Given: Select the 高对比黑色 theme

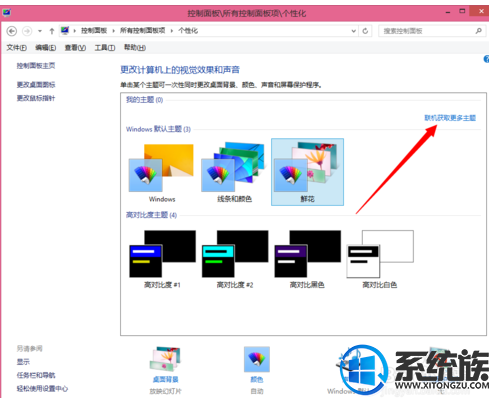Looking at the screenshot, I should point(307,259).
